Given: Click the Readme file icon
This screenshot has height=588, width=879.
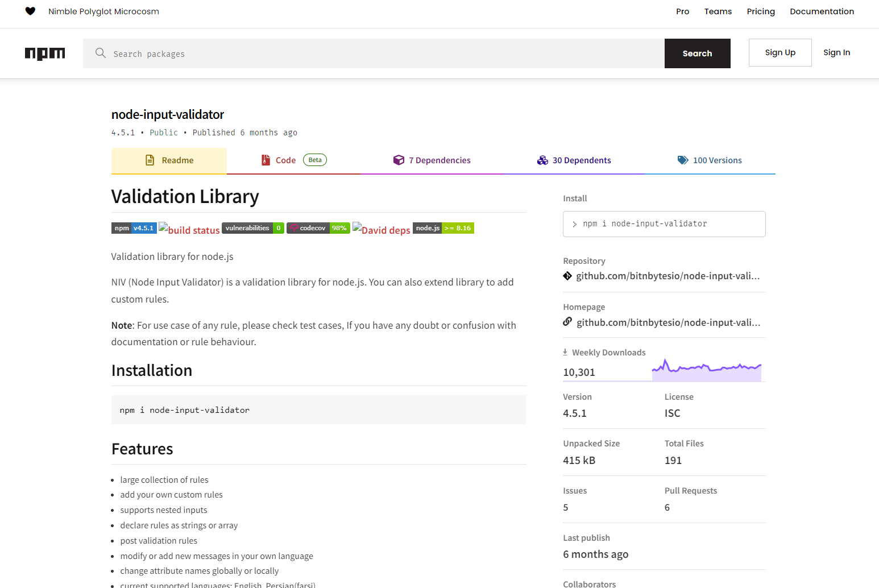Looking at the screenshot, I should pyautogui.click(x=150, y=160).
